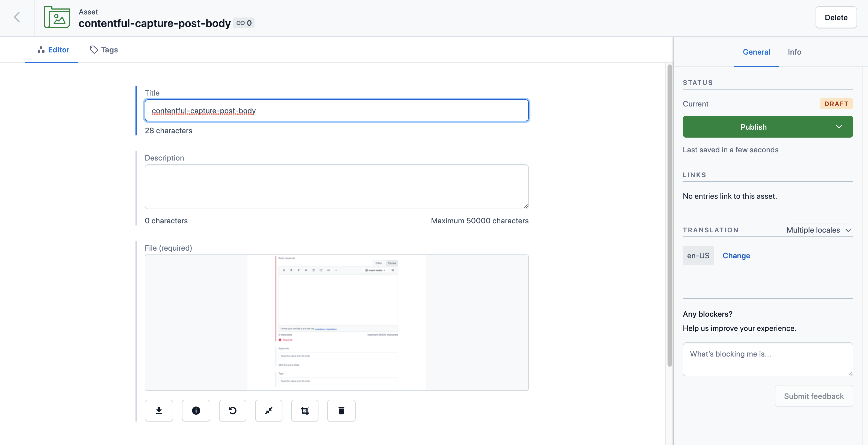
Task: Click the page vertical scrollbar
Action: 669,216
